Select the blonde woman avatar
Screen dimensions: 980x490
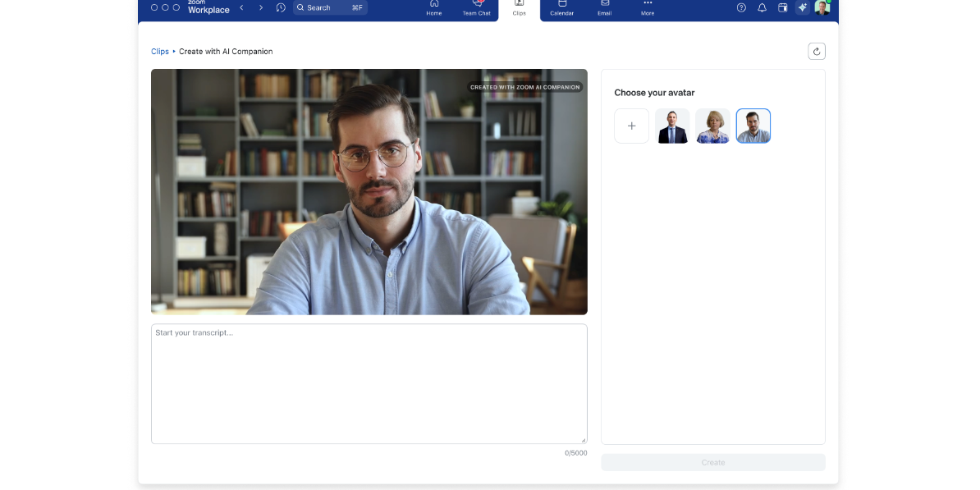pyautogui.click(x=712, y=126)
